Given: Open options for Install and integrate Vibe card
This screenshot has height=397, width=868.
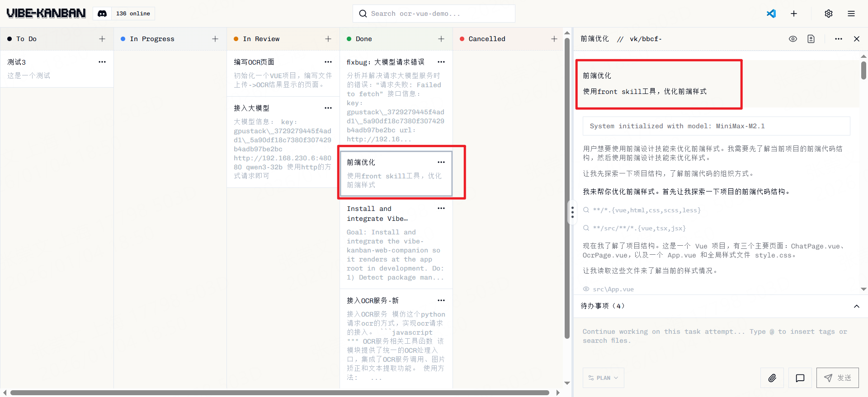Looking at the screenshot, I should pos(441,208).
